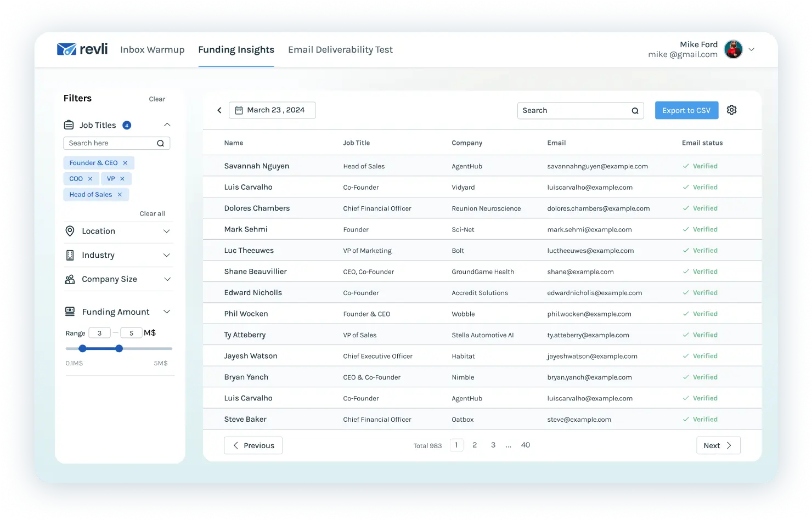
Task: Expand the Industry filter
Action: pos(167,255)
